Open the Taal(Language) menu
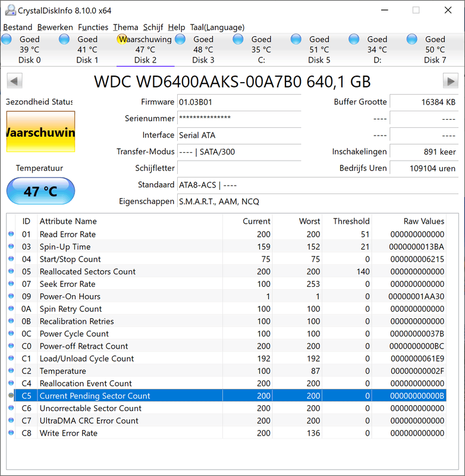This screenshot has width=465, height=476. point(217,27)
